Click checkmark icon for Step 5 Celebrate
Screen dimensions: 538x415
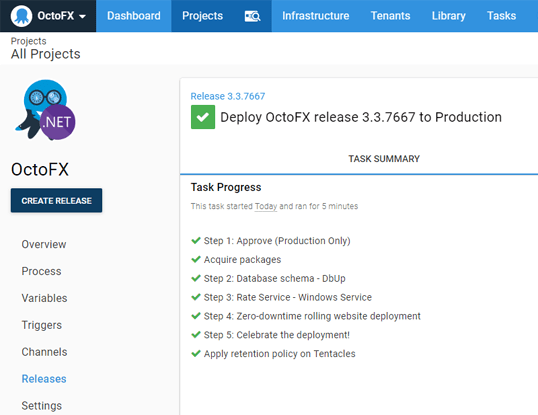coord(196,335)
